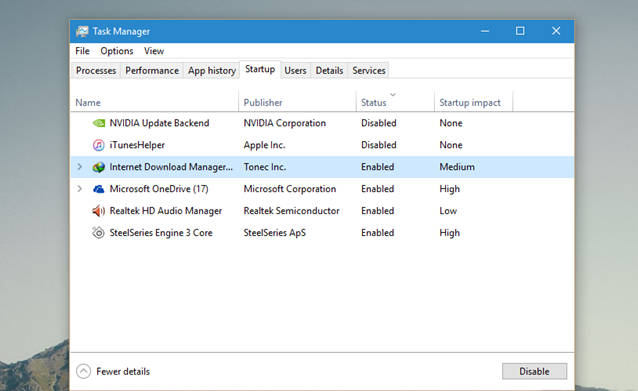Click the Fewer details label
This screenshot has height=391, width=638.
click(123, 371)
